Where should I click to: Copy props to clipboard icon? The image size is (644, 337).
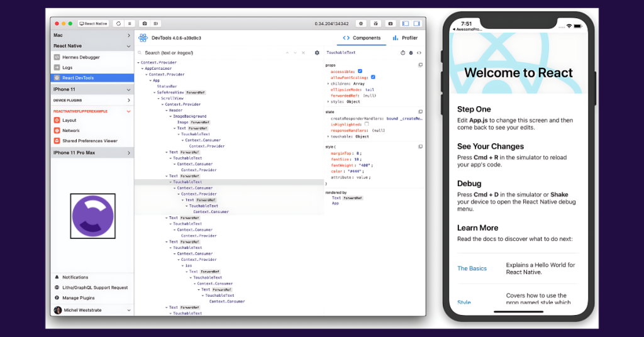(420, 65)
